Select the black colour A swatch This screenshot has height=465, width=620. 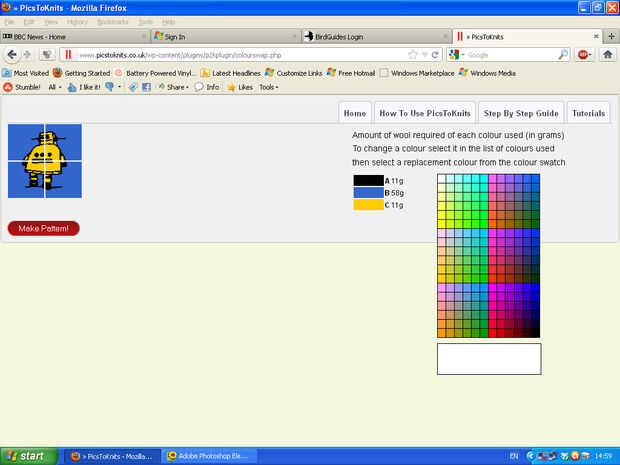coord(368,181)
